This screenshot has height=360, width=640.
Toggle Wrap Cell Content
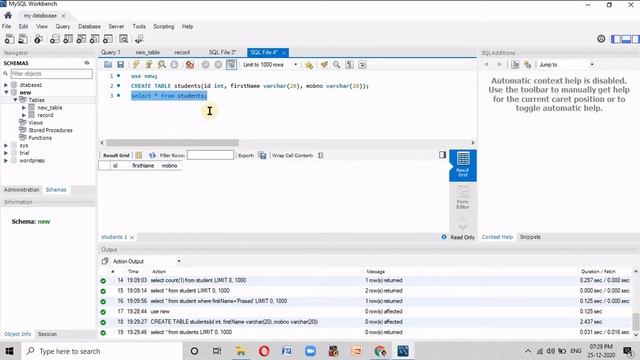click(x=321, y=156)
